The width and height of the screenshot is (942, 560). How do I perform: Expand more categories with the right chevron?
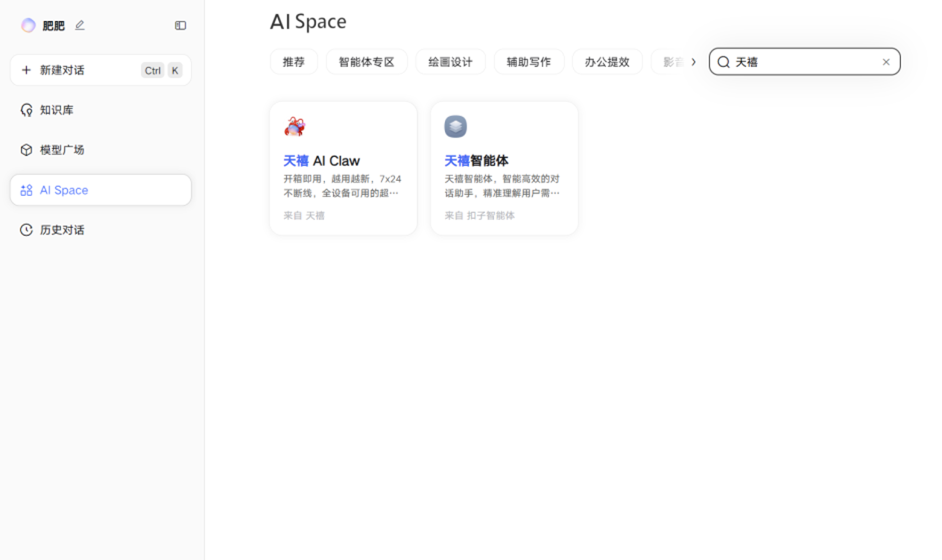693,62
